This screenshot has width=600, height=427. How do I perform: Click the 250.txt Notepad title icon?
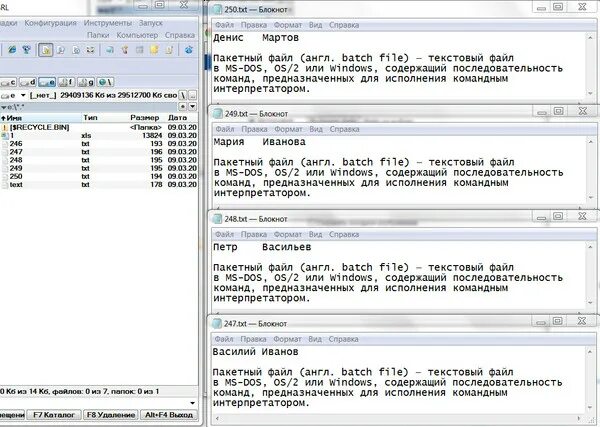(217, 9)
